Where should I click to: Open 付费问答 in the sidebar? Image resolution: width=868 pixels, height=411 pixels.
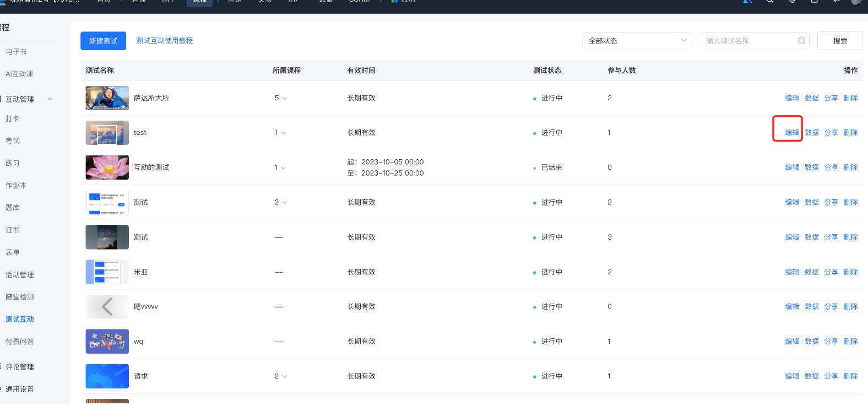pos(20,342)
